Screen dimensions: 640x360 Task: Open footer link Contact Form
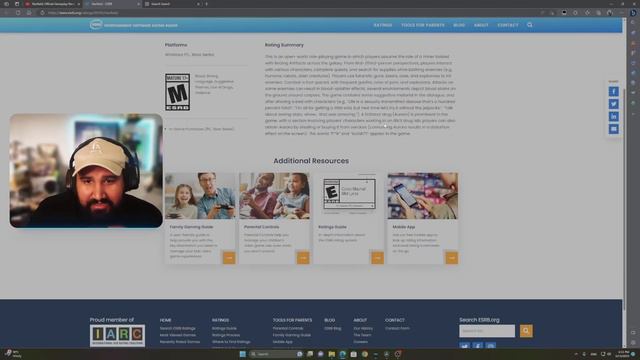pyautogui.click(x=397, y=329)
